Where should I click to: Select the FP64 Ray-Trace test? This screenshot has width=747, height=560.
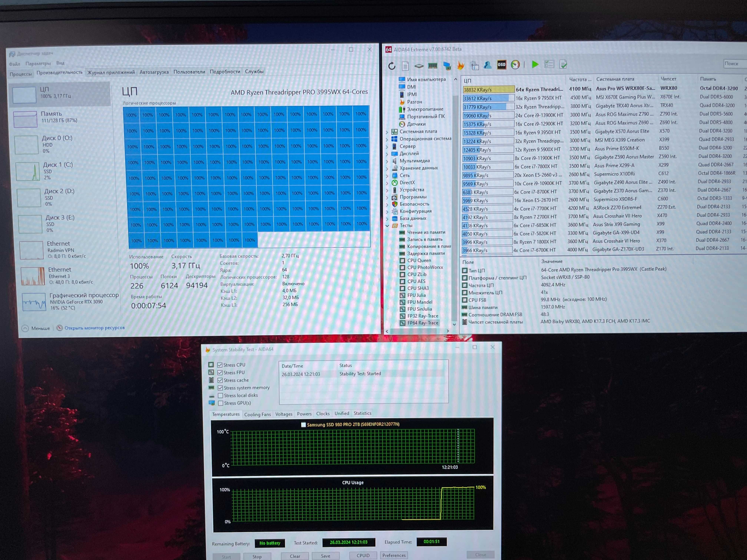tap(422, 323)
